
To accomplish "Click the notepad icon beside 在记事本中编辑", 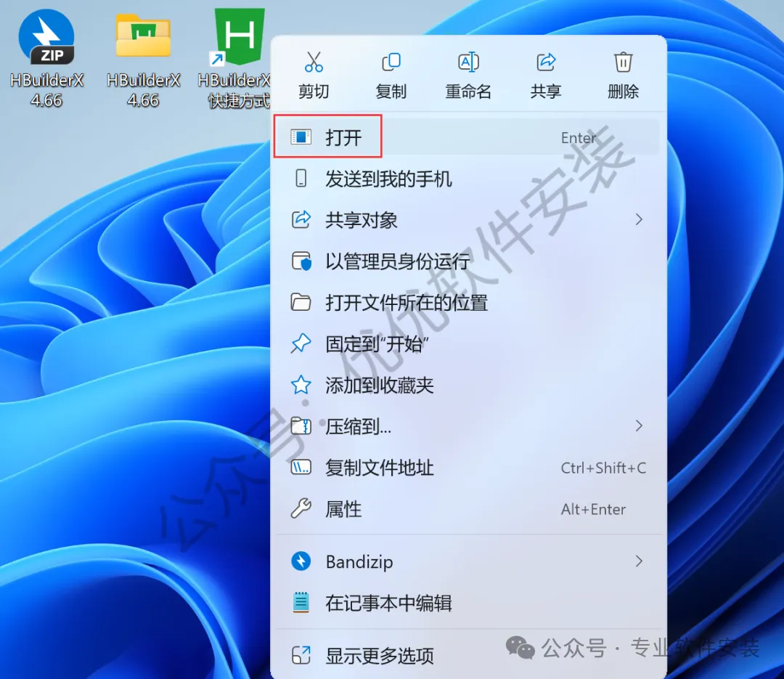I will click(301, 603).
